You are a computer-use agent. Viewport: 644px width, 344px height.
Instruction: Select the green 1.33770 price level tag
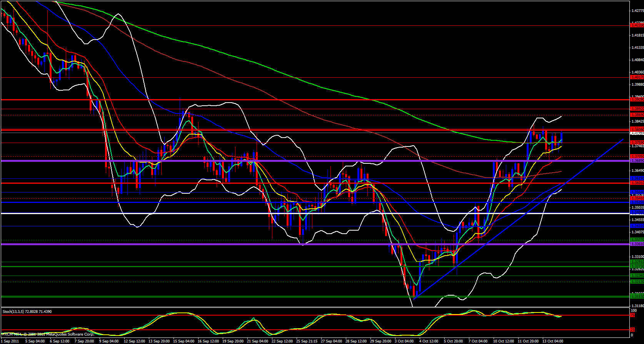tap(637, 240)
